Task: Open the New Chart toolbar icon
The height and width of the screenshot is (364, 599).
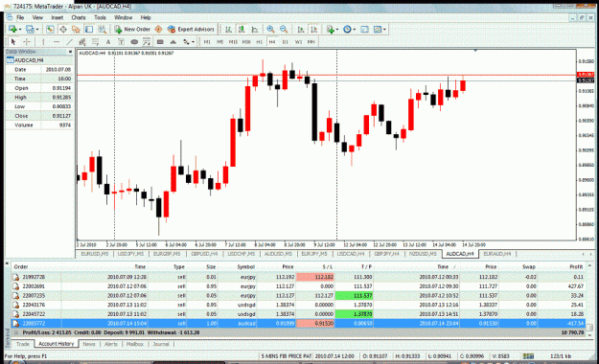Action: (x=12, y=29)
